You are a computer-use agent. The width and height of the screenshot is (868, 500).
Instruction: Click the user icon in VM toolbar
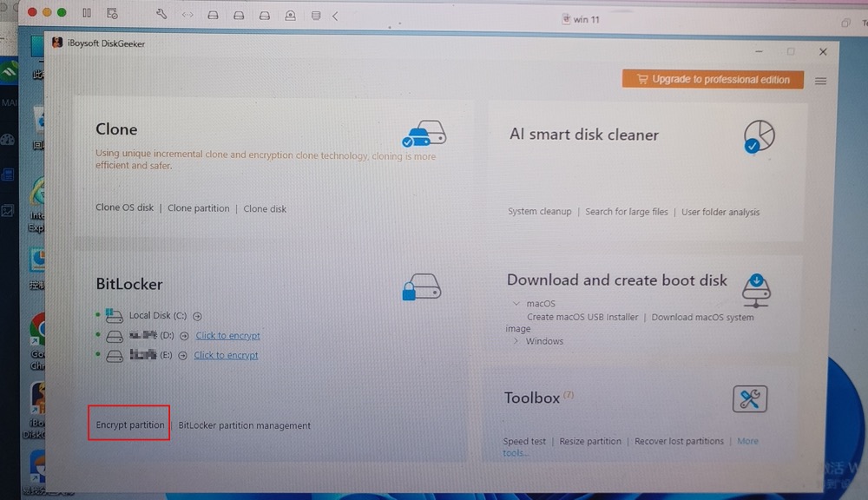tap(290, 16)
